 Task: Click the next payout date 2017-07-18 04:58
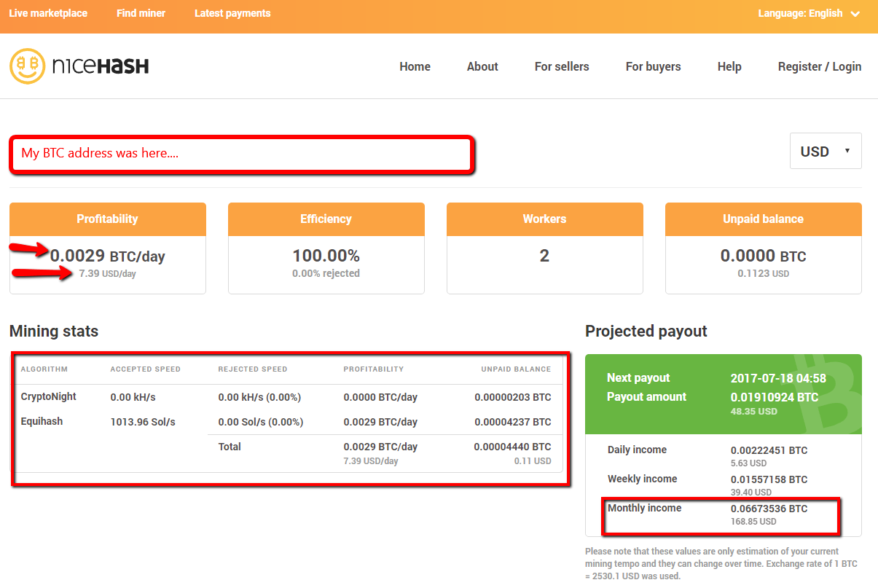778,378
